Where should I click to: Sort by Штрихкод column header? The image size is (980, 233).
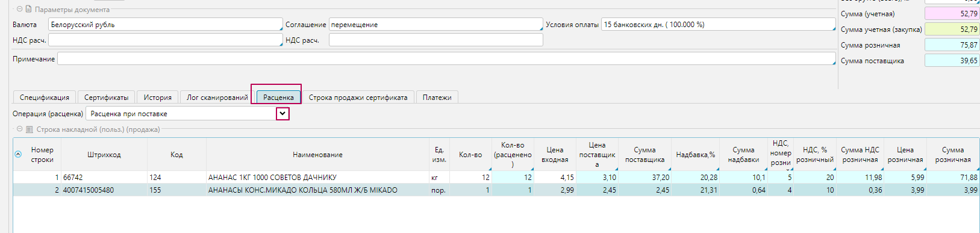point(104,155)
